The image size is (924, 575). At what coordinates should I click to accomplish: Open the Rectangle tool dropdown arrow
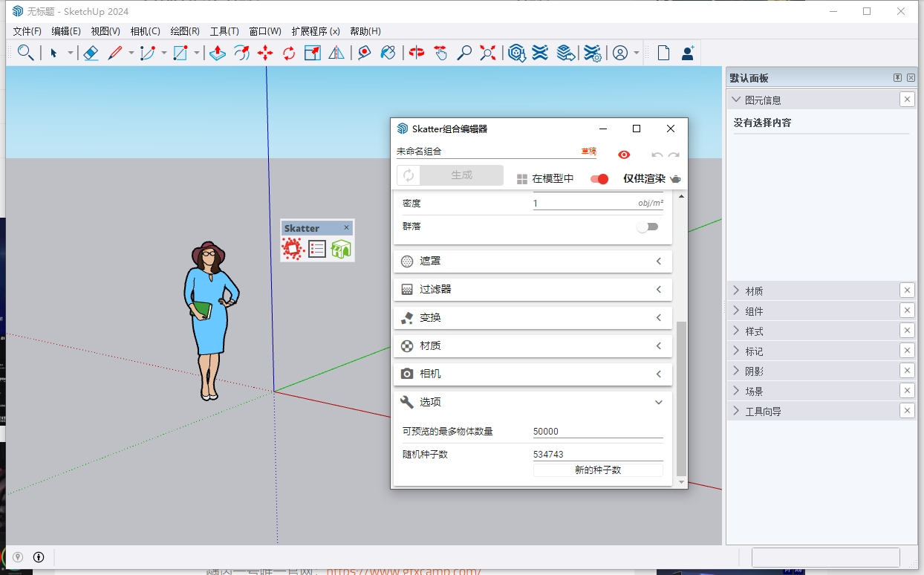197,53
